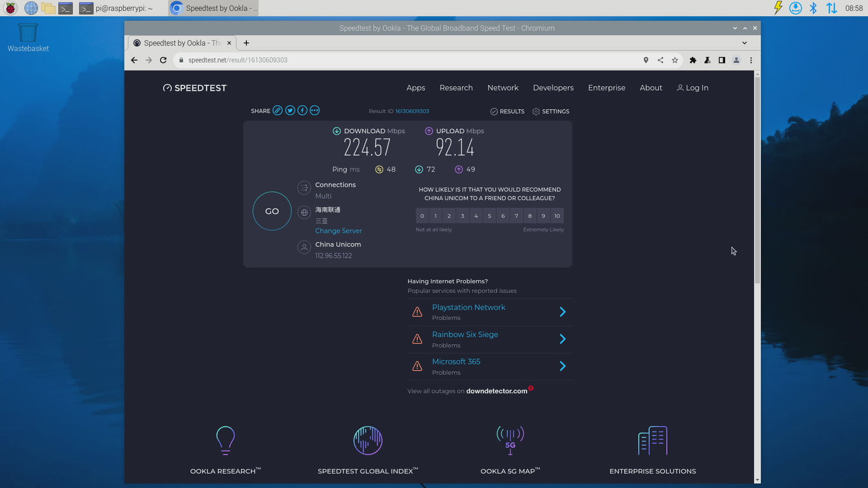Choose 5 on the recommendation scale

pyautogui.click(x=490, y=215)
